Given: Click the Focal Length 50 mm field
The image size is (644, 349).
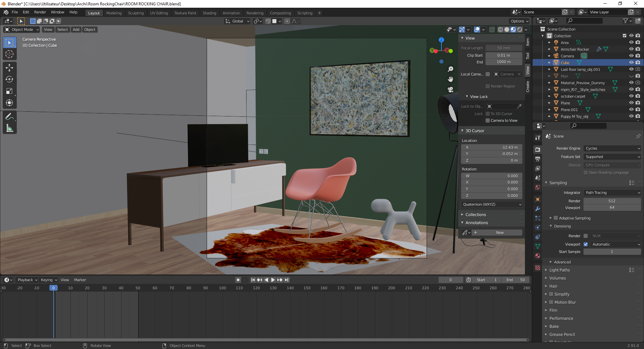Looking at the screenshot, I should click(x=504, y=48).
